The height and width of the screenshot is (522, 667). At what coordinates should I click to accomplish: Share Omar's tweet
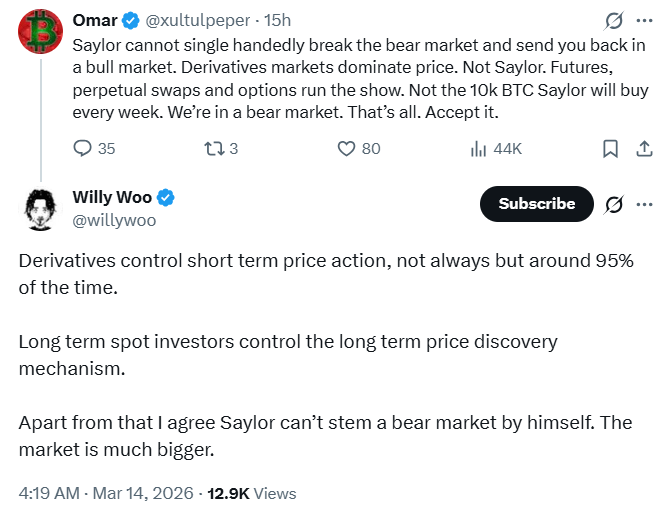tap(645, 149)
